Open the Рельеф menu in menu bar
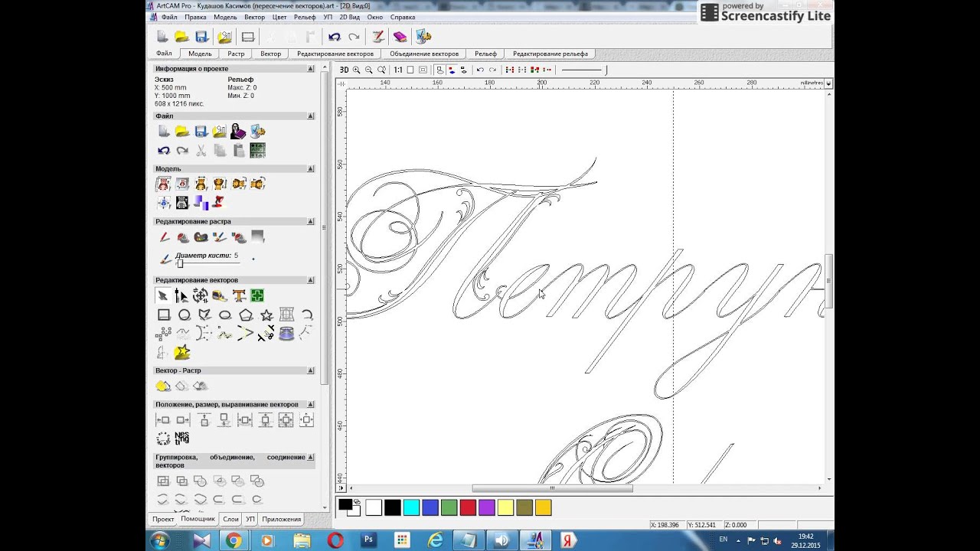Image resolution: width=980 pixels, height=551 pixels. (x=305, y=17)
